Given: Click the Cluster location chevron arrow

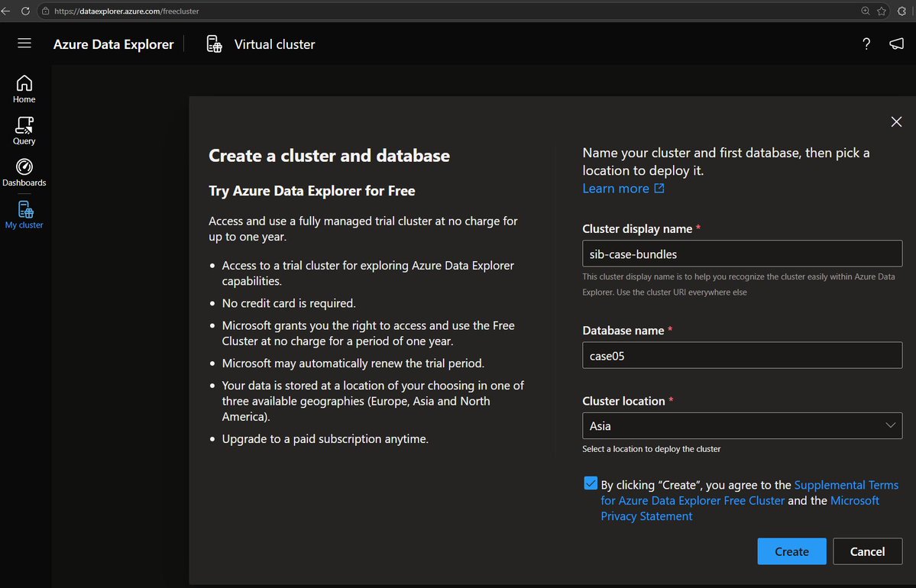Looking at the screenshot, I should pos(890,425).
